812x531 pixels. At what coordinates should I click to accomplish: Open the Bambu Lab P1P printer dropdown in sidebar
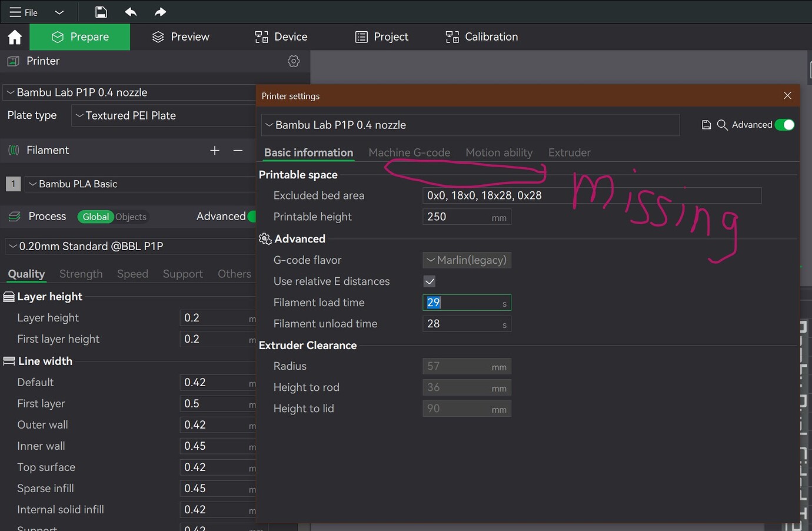[x=129, y=92]
